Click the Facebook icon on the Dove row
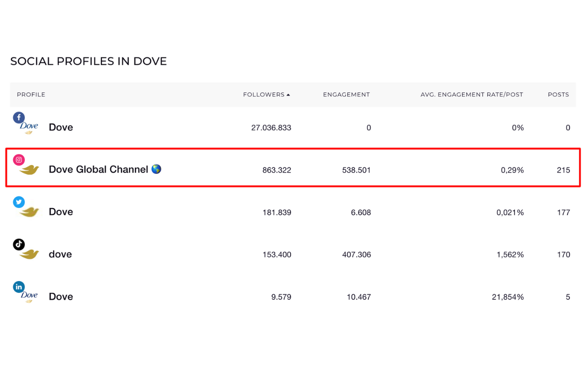The image size is (588, 373). click(19, 117)
